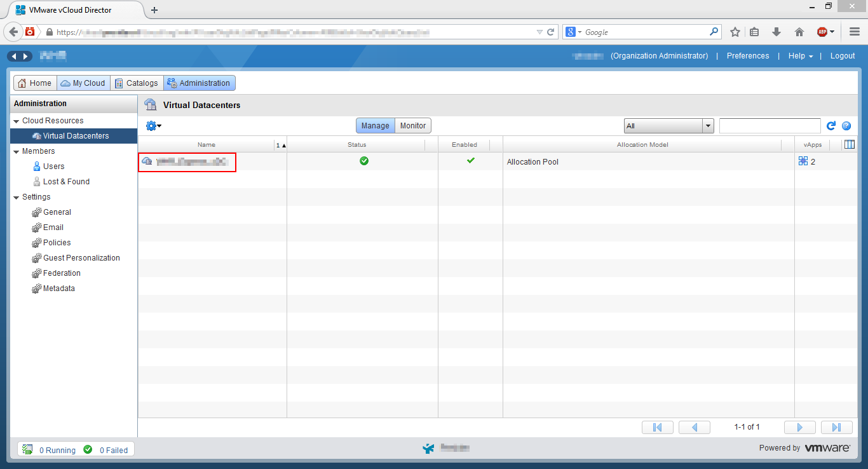Open Federation settings
868x469 pixels.
[x=62, y=273]
